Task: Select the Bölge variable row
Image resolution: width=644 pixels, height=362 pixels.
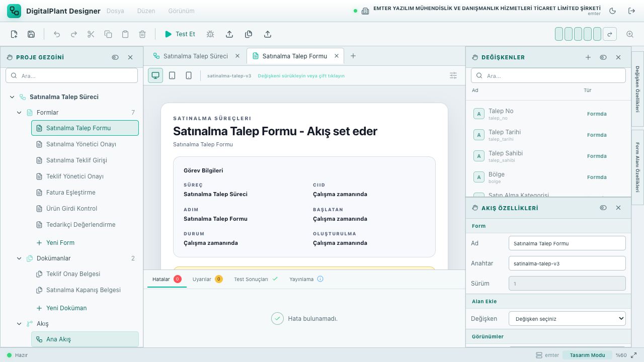Action: (548, 177)
